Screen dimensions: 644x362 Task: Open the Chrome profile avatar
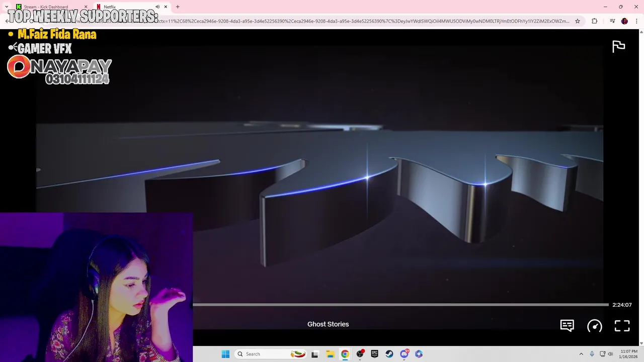(624, 21)
